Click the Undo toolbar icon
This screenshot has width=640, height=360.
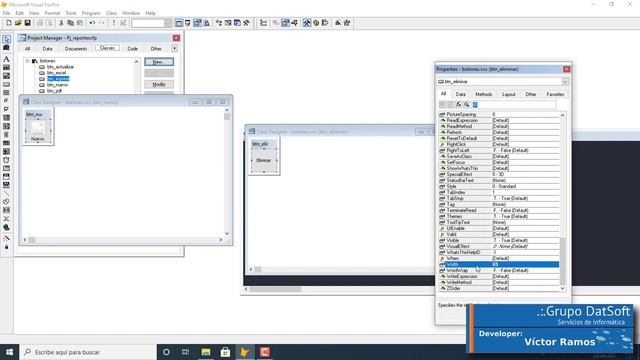click(x=92, y=23)
